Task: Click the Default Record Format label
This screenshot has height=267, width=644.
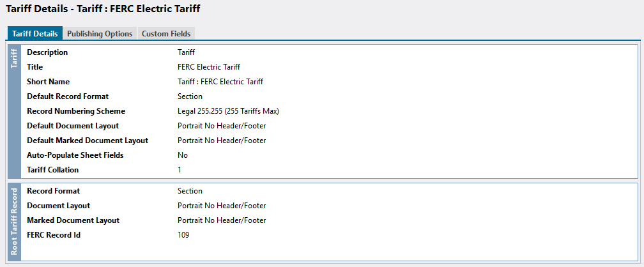Action: (68, 96)
